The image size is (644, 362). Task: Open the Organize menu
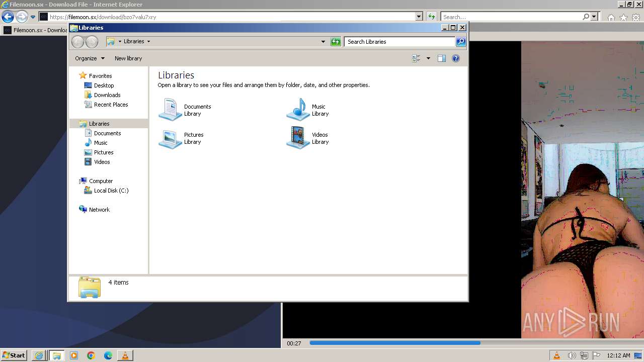(90, 58)
